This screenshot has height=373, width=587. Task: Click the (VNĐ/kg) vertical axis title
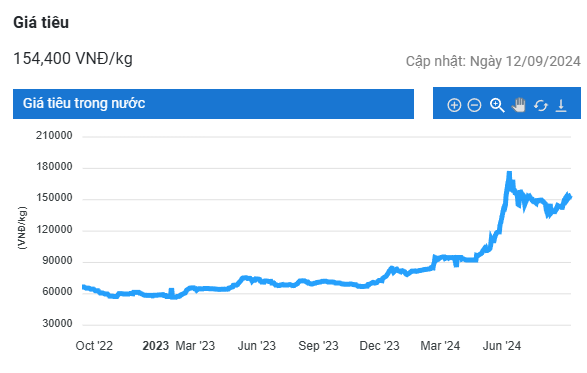[x=22, y=228]
